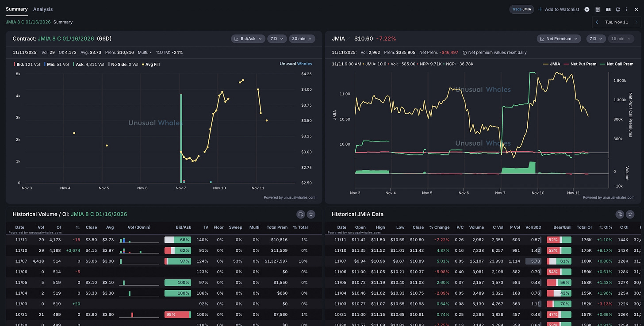The image size is (644, 326).
Task: Click the Tue, Nov 11 date selector
Action: (617, 22)
